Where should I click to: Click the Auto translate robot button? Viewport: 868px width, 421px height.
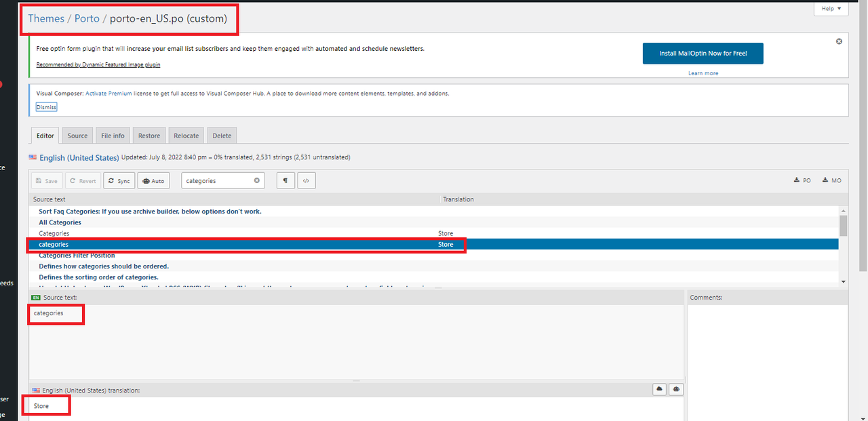point(154,181)
